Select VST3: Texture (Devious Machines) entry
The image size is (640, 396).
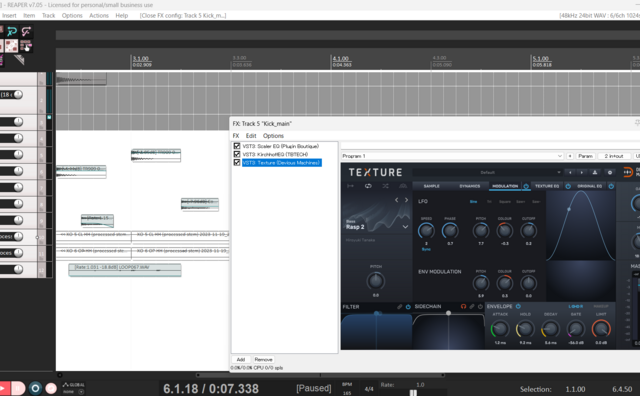pyautogui.click(x=282, y=162)
